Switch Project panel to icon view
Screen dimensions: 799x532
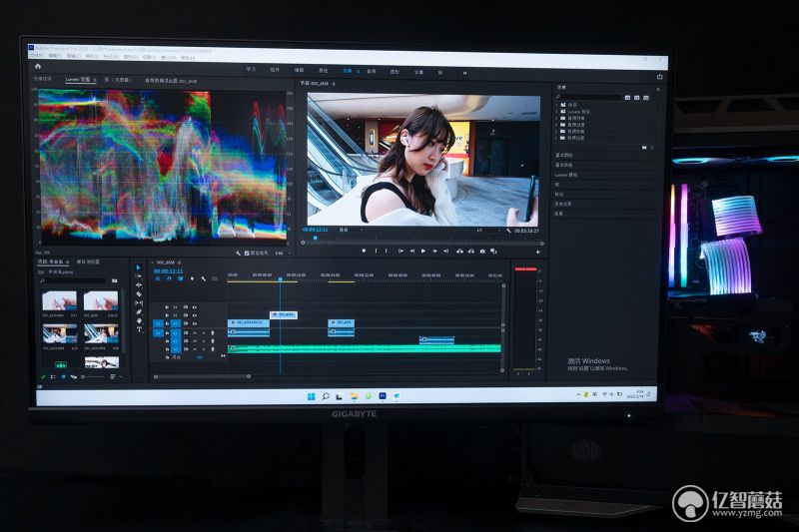pyautogui.click(x=63, y=377)
